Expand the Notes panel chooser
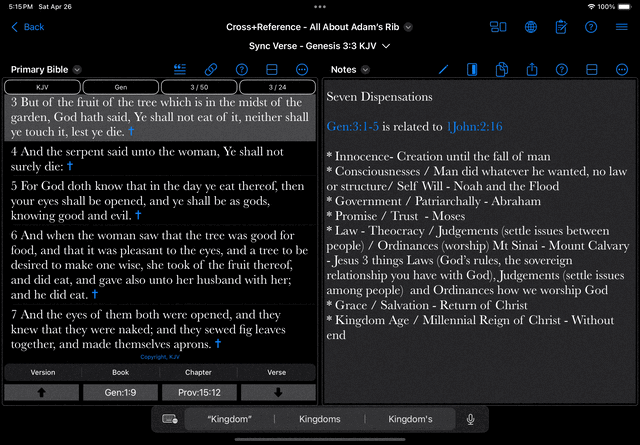 (365, 70)
